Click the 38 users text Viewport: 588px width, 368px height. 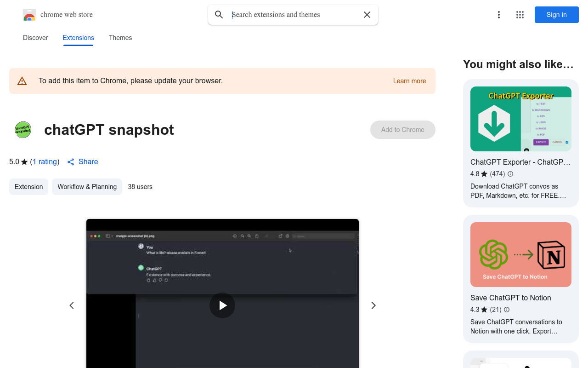pyautogui.click(x=140, y=187)
